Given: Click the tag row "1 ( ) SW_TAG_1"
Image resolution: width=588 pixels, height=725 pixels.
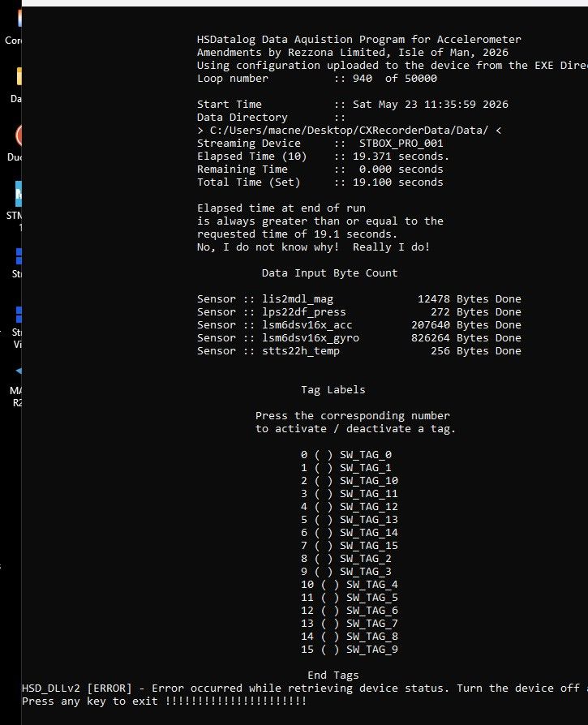Looking at the screenshot, I should tap(346, 467).
